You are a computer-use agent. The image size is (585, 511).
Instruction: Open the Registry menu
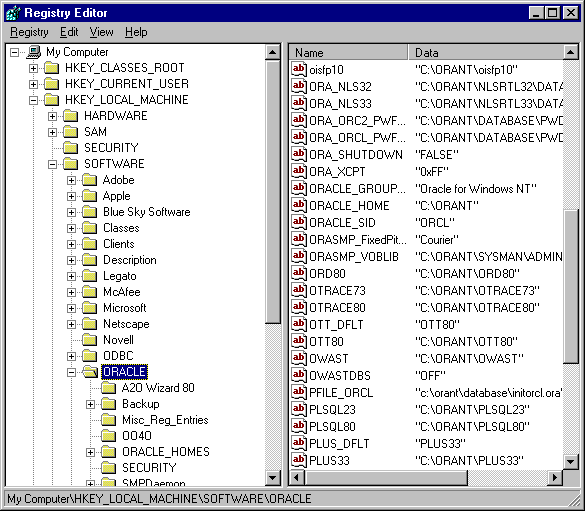click(x=29, y=32)
